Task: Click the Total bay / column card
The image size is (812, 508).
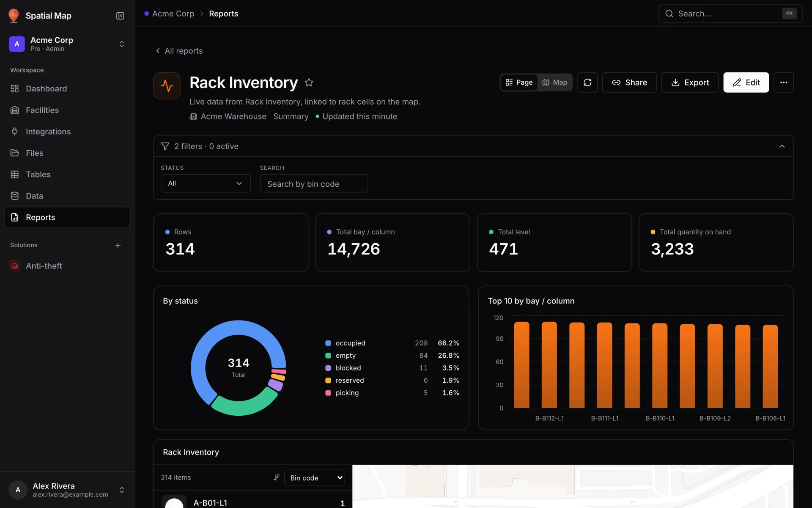Action: click(x=392, y=243)
